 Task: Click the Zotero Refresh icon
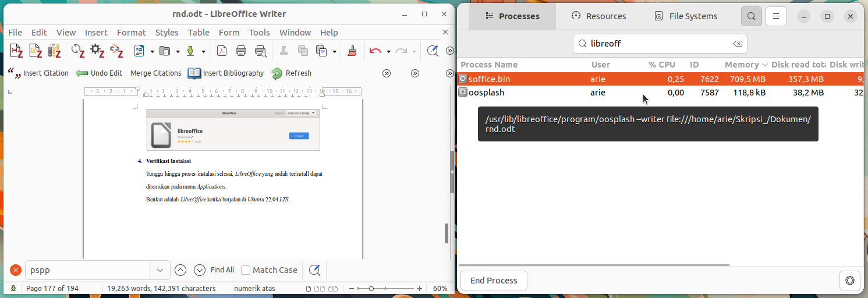point(277,73)
